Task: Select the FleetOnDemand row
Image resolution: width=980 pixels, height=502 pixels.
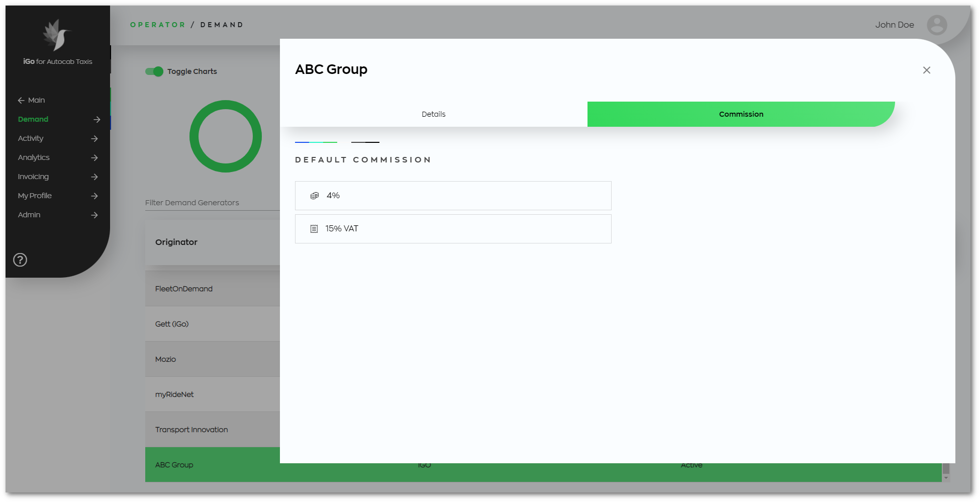Action: [x=213, y=289]
